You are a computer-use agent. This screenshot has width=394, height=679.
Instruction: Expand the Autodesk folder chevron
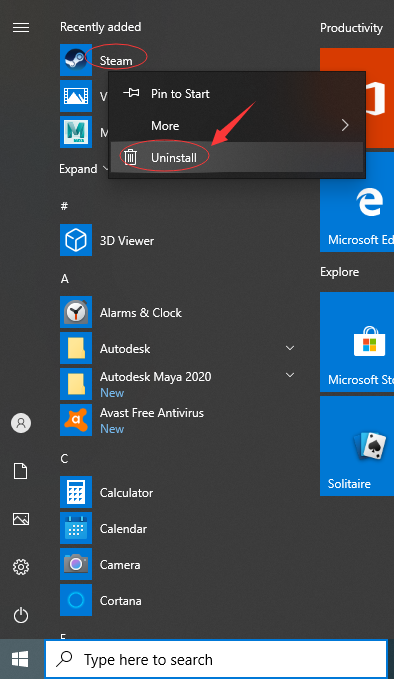[290, 348]
